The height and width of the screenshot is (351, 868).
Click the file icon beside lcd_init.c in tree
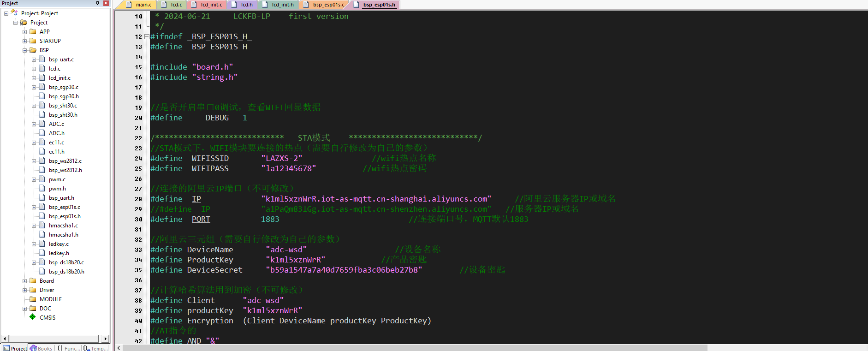[42, 78]
